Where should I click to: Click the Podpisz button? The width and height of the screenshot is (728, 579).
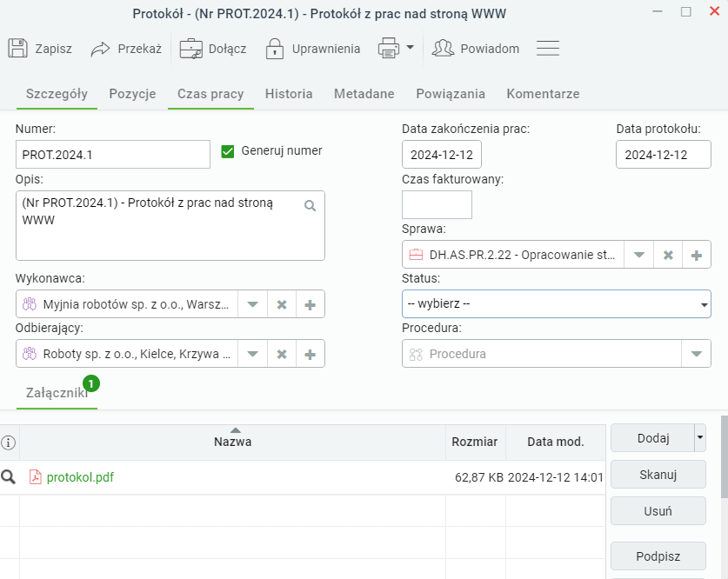[x=658, y=556]
